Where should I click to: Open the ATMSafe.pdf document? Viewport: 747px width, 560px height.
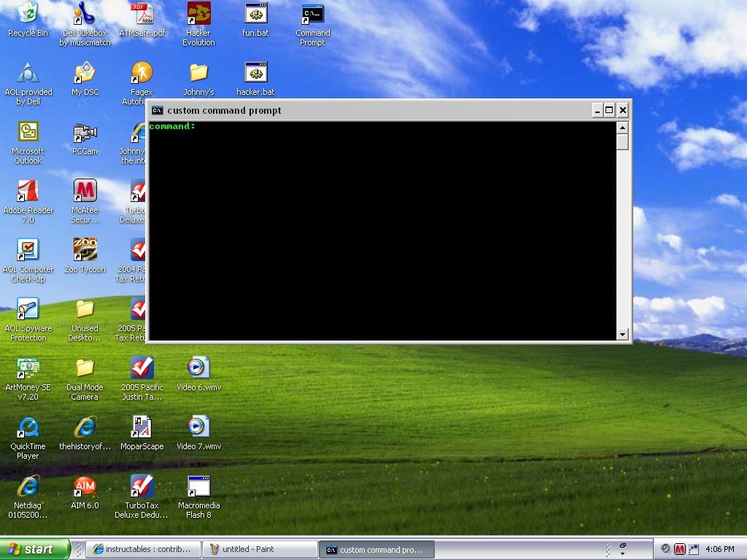click(142, 15)
